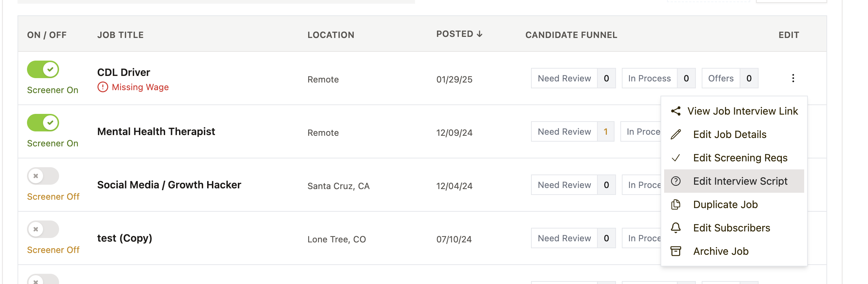Click the bell icon for subscribers

pos(676,228)
